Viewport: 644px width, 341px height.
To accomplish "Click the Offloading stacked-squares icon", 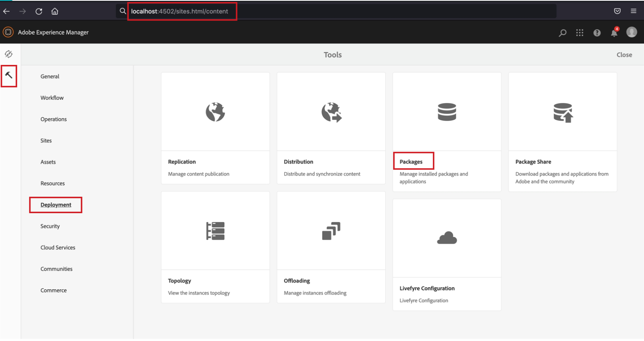I will click(x=331, y=231).
